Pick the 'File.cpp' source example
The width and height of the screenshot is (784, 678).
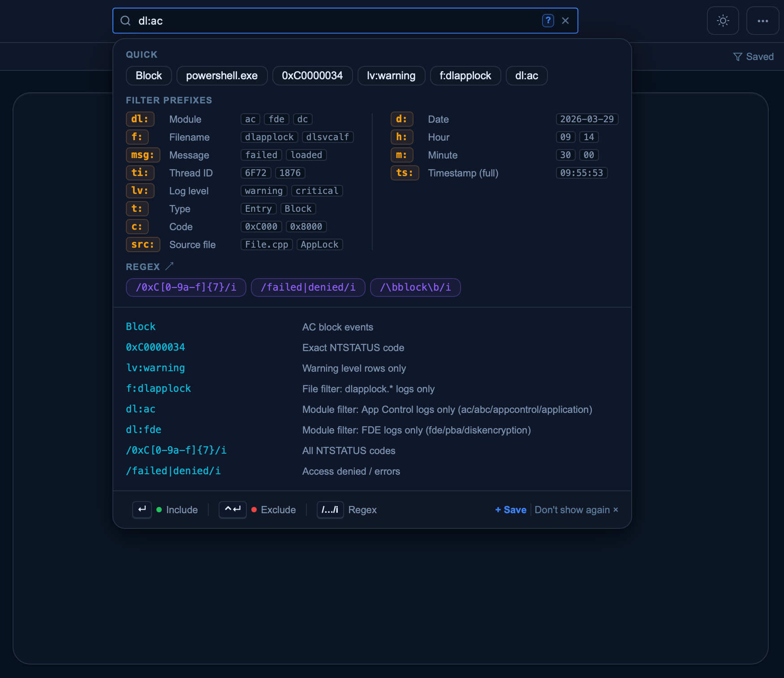coord(267,245)
